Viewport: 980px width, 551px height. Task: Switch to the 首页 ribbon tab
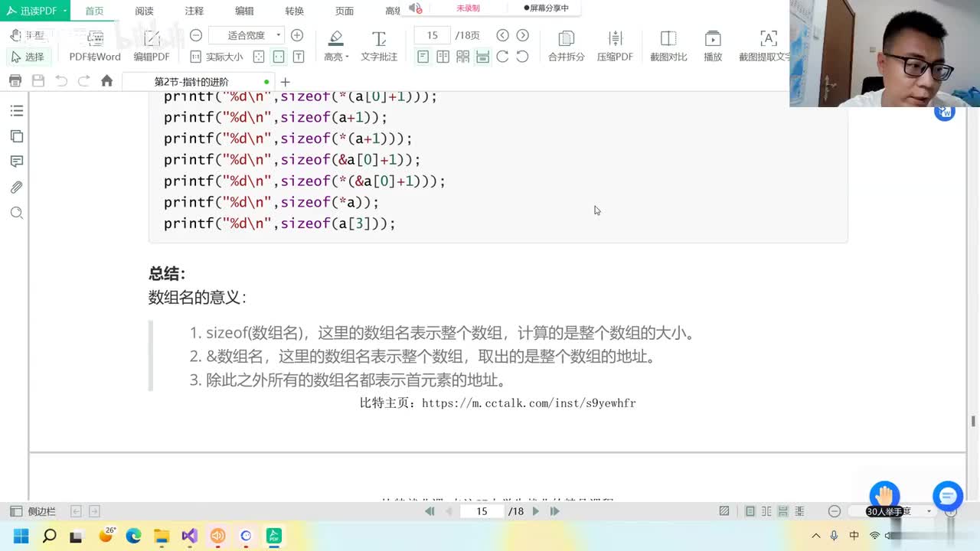click(94, 11)
